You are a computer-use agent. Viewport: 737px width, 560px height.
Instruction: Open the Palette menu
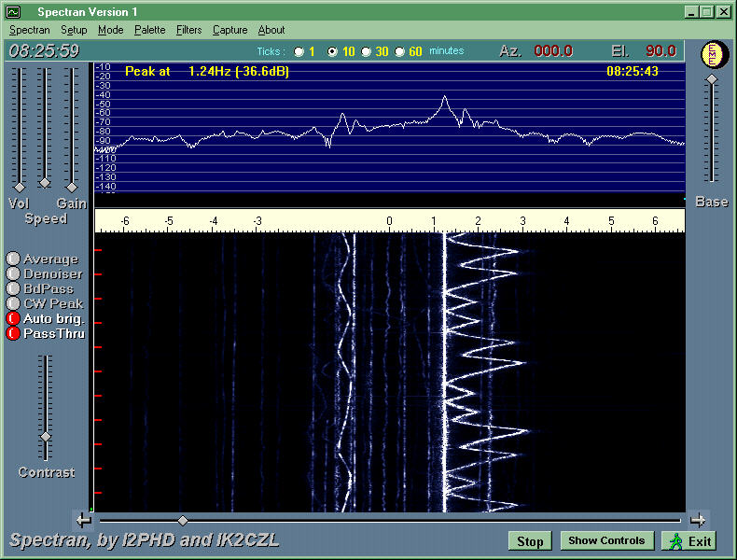click(x=149, y=30)
